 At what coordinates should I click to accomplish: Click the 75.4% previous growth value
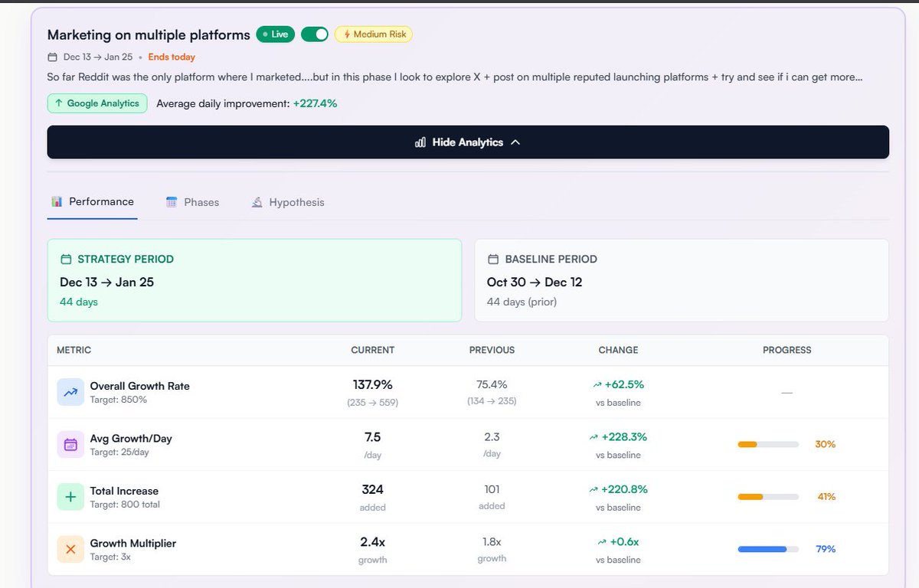pos(492,384)
